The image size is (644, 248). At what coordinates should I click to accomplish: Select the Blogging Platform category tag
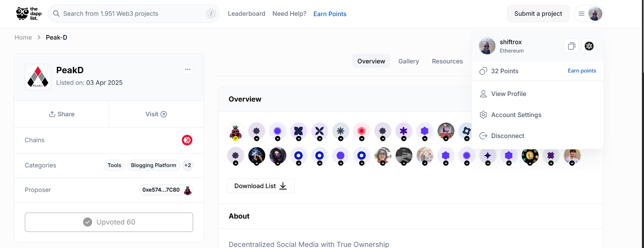[x=153, y=165]
